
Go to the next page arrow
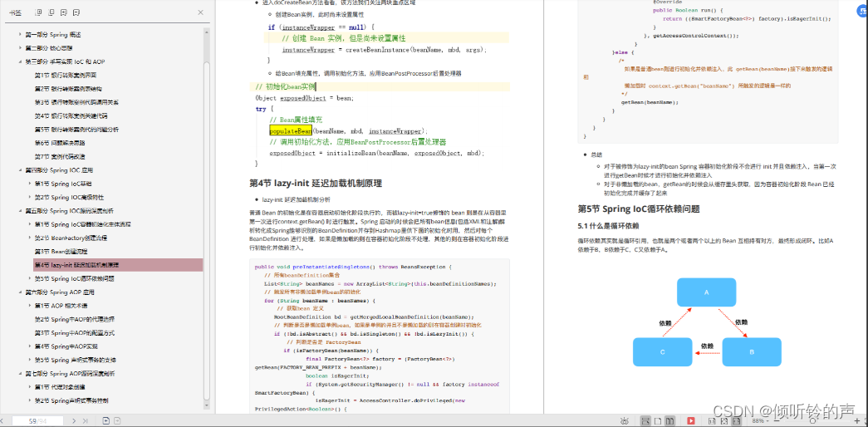point(74,421)
